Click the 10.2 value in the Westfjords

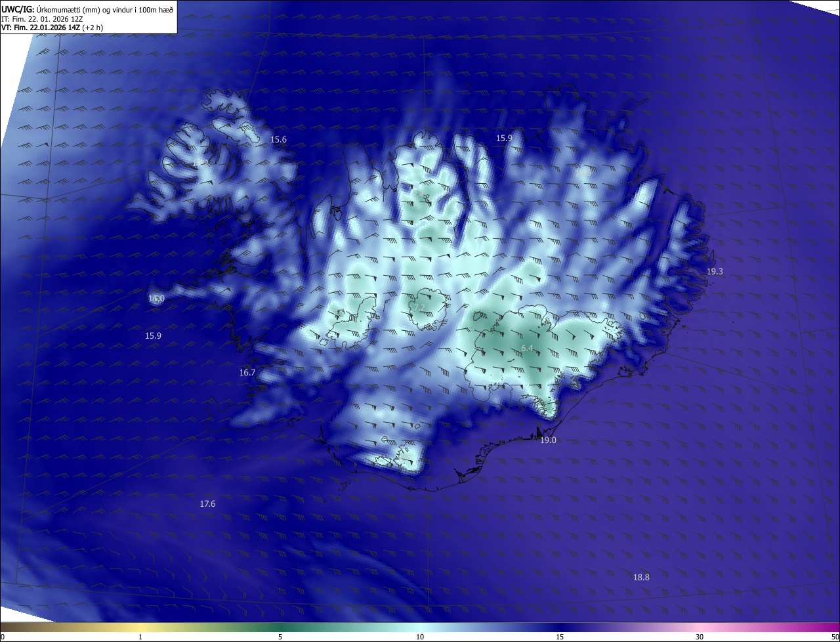[x=200, y=162]
